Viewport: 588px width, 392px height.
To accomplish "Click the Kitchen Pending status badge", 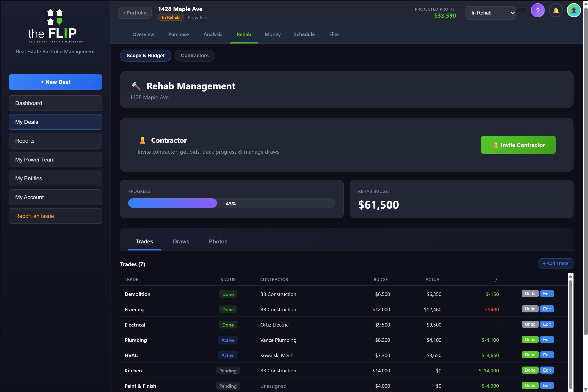I will [228, 370].
